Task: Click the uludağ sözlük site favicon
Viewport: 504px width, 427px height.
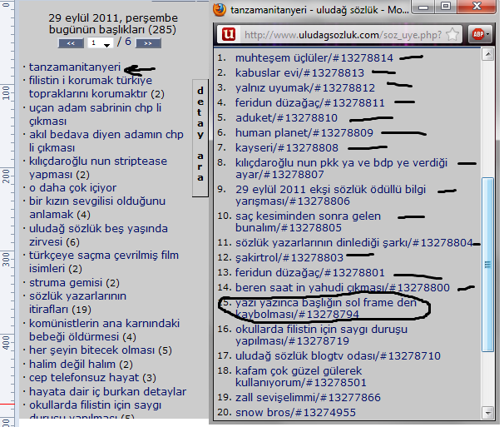Action: click(x=229, y=34)
